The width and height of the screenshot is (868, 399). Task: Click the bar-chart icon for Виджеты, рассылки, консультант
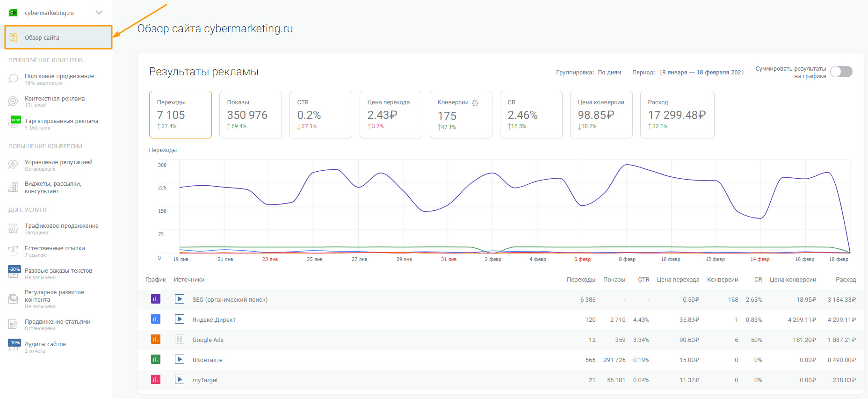coord(13,187)
